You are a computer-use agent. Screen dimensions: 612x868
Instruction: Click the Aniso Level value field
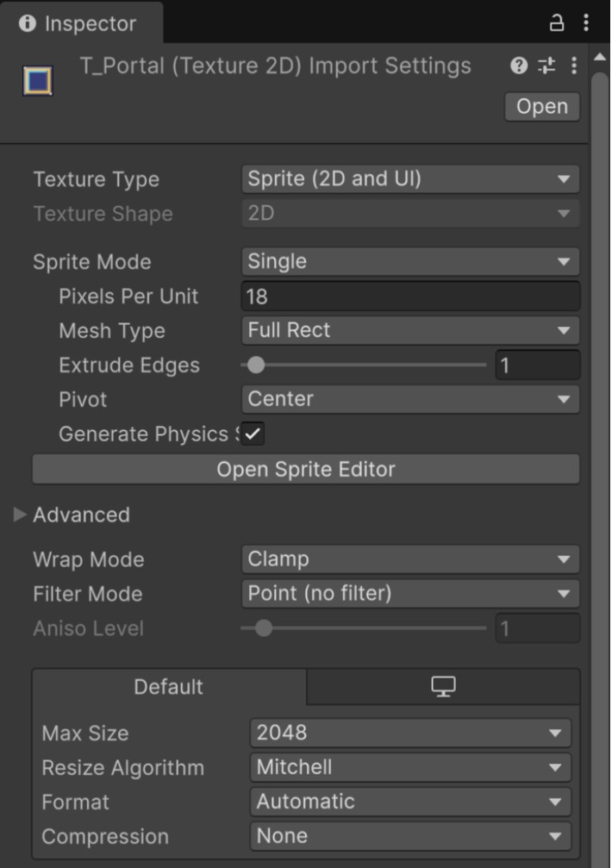[537, 628]
